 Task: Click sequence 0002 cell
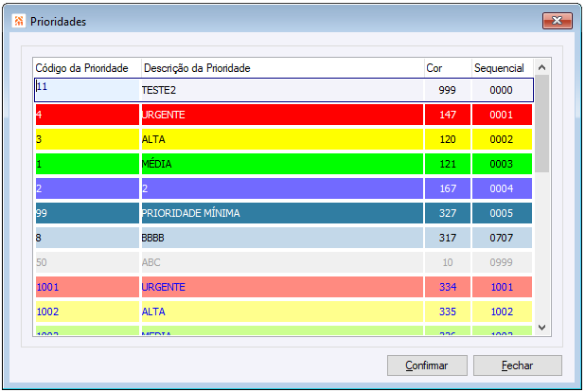pos(503,139)
